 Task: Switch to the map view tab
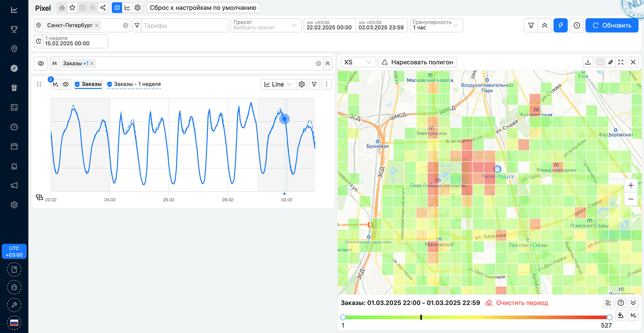(x=117, y=8)
